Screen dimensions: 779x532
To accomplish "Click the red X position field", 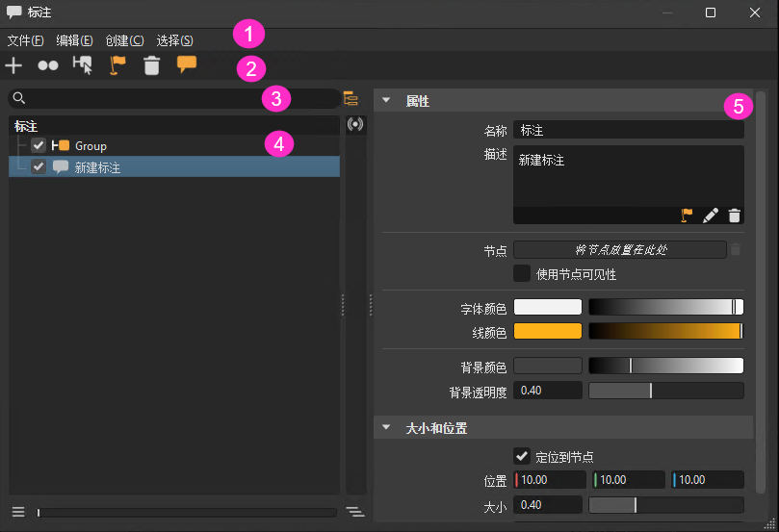I will click(x=550, y=480).
